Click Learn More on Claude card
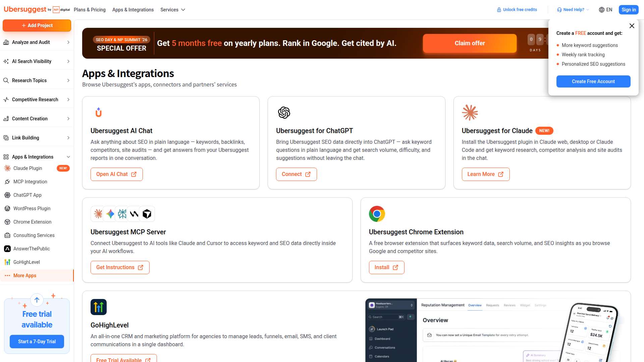The height and width of the screenshot is (362, 644). 486,174
